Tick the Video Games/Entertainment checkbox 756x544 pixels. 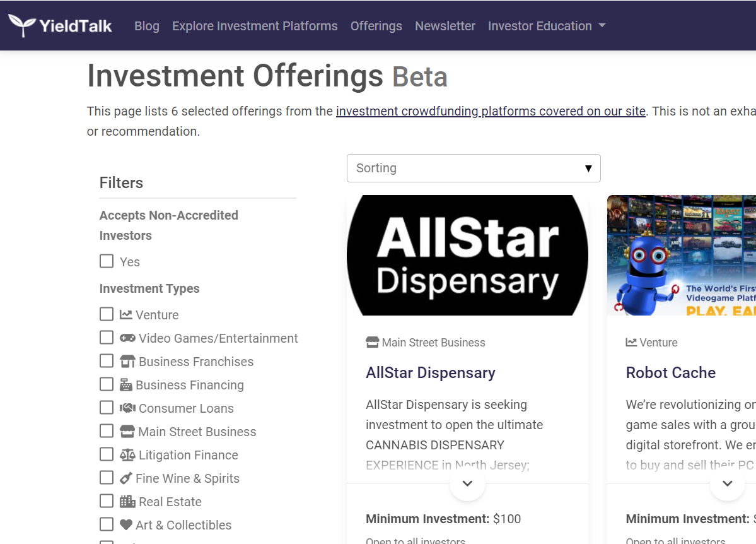pos(107,338)
